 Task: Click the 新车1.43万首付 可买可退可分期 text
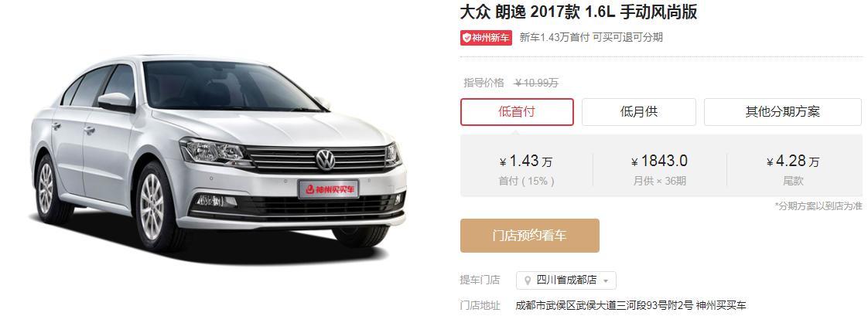point(591,38)
